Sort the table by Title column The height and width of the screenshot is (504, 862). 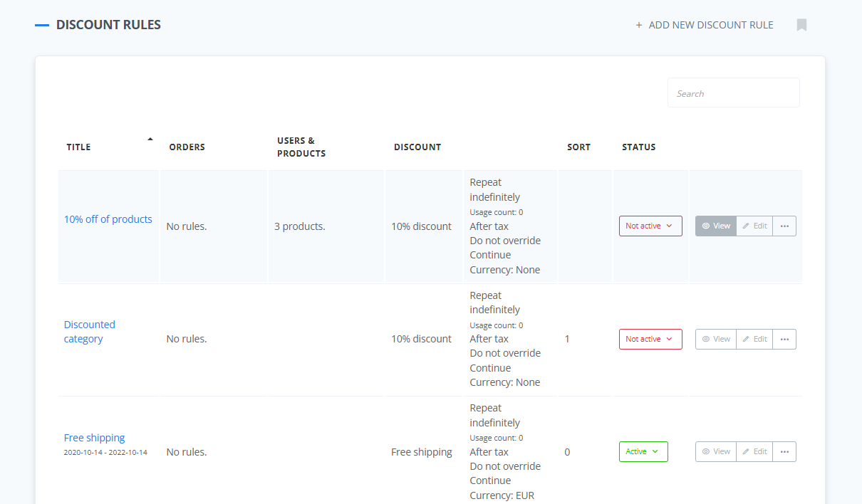(x=109, y=147)
